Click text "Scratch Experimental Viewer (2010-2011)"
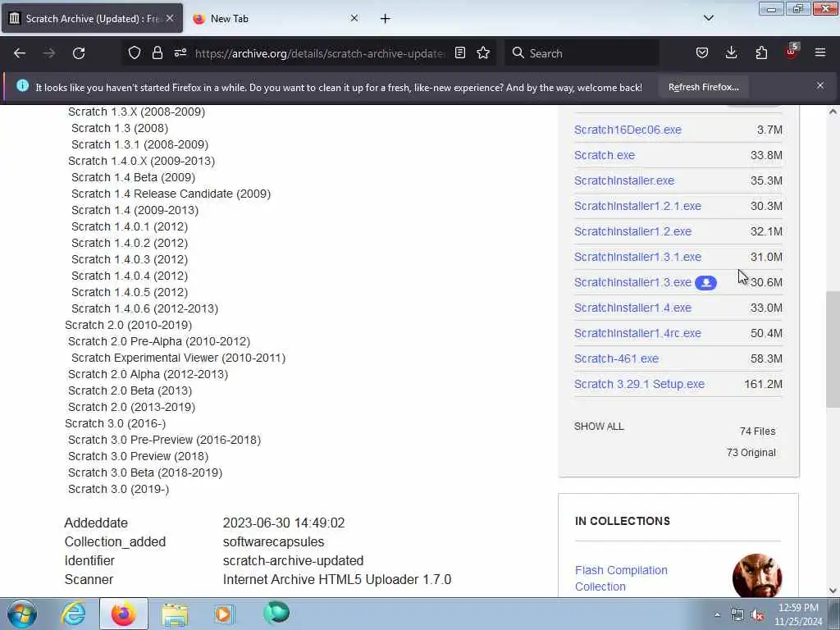The height and width of the screenshot is (630, 840). 178,358
